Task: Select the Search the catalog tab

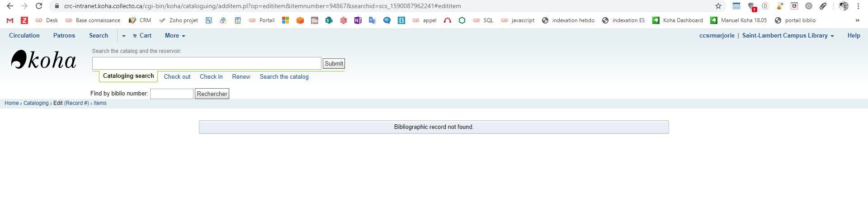Action: (x=284, y=77)
